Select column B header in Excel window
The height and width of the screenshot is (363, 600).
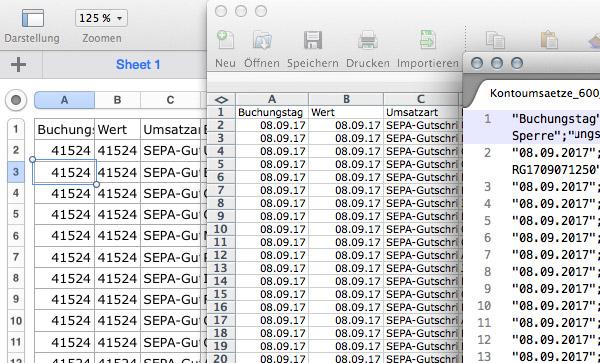point(346,99)
